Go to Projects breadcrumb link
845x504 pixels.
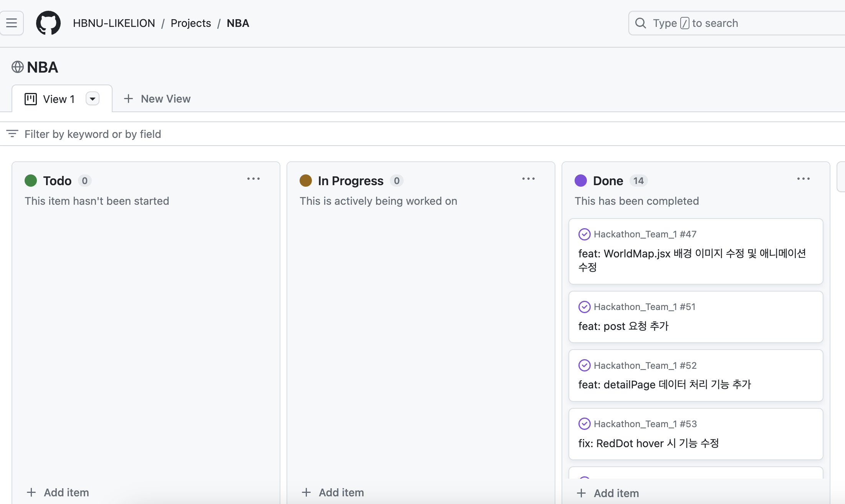click(x=191, y=23)
